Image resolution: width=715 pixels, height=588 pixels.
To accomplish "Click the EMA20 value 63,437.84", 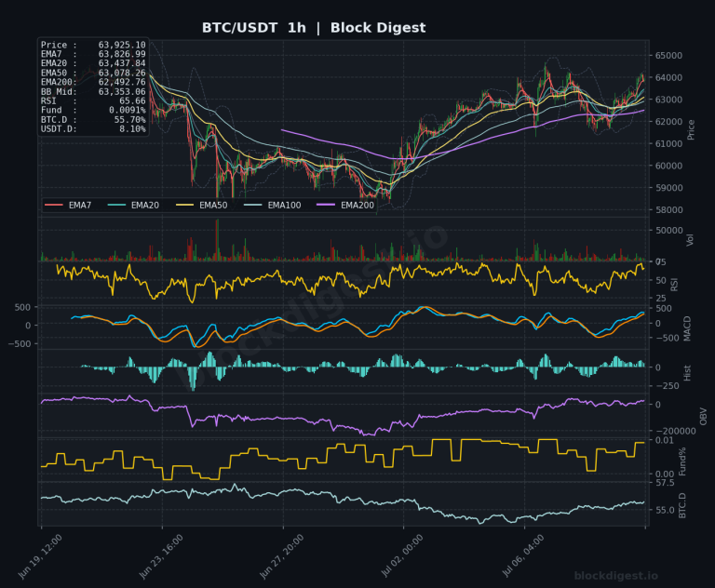I will pos(122,63).
